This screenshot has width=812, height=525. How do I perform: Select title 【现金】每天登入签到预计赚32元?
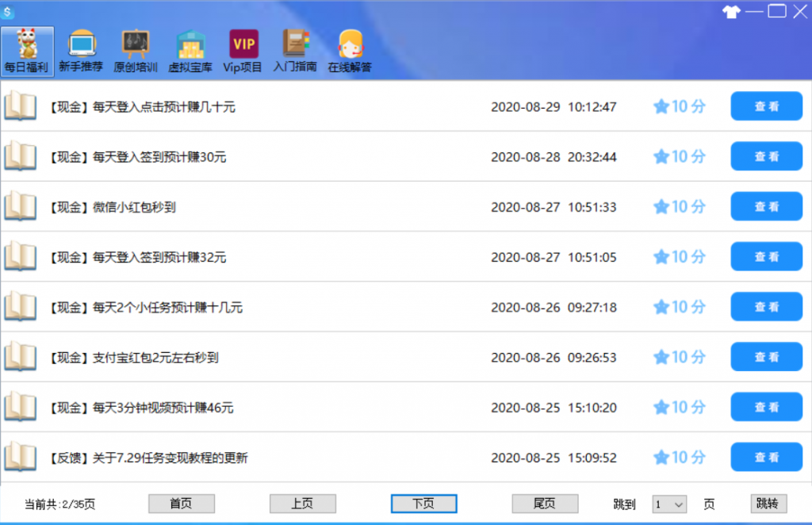point(138,257)
